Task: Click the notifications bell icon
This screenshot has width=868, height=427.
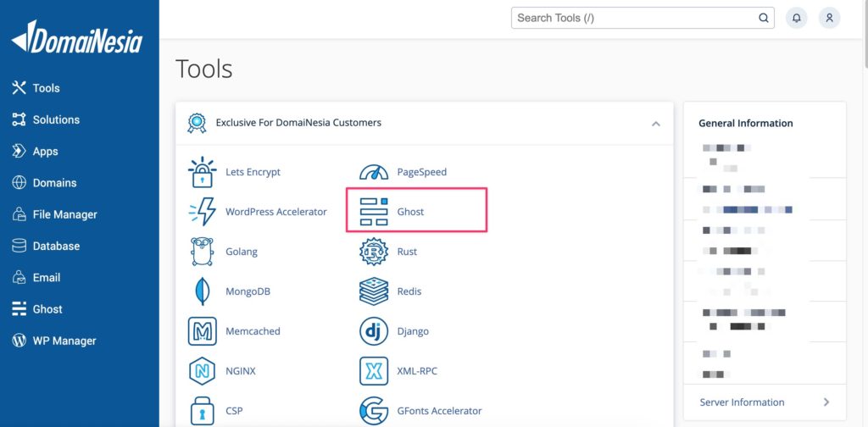Action: pyautogui.click(x=797, y=18)
